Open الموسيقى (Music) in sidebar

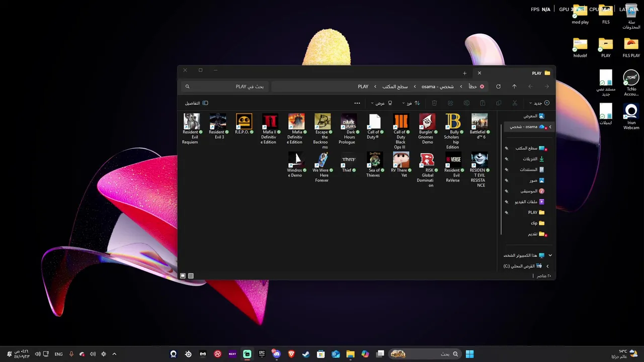pyautogui.click(x=532, y=191)
